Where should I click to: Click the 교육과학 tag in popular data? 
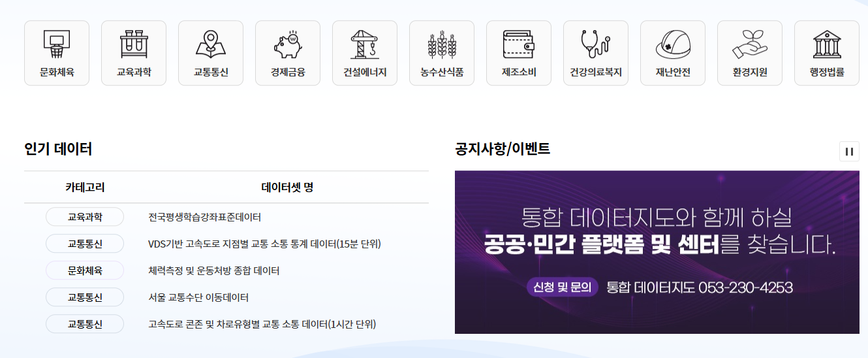[x=85, y=217]
